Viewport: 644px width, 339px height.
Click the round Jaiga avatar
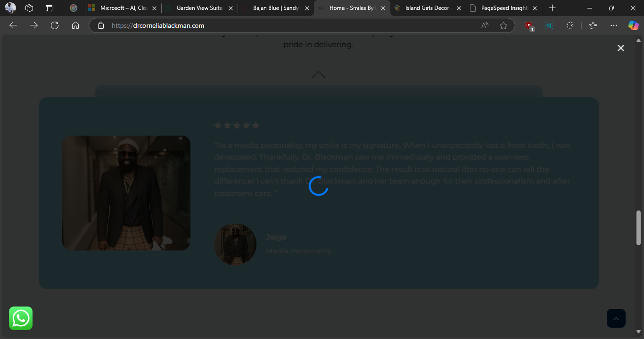coord(235,244)
